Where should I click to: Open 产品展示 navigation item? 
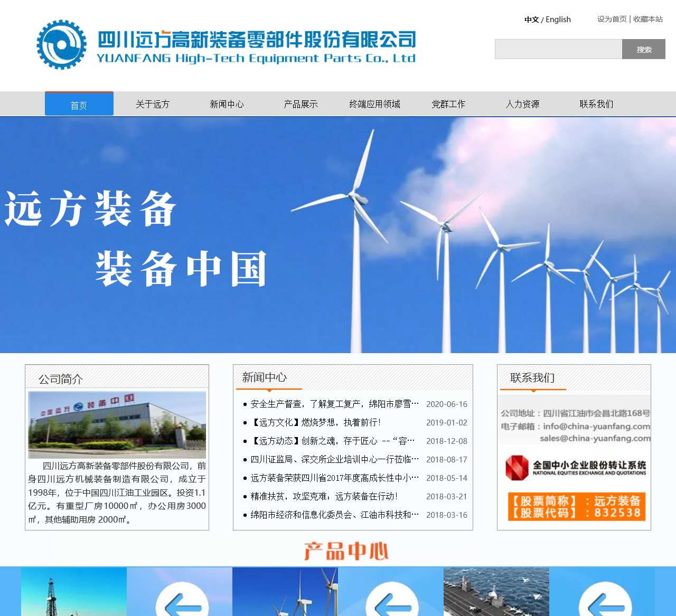coord(301,104)
